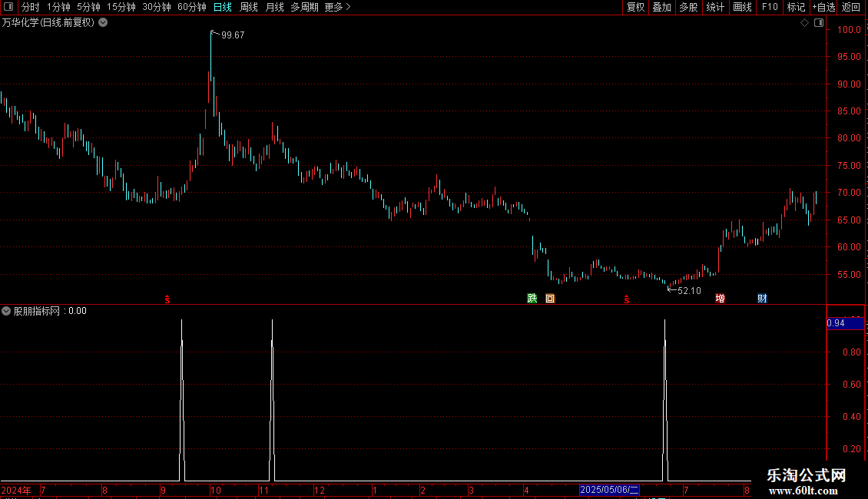
Task: Expand the 更多 periods menu
Action: (x=338, y=7)
